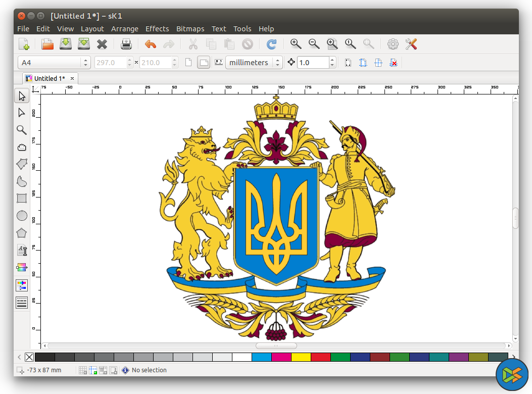This screenshot has height=394, width=532.
Task: Select the Polygon tool in the toolbox
Action: click(22, 233)
